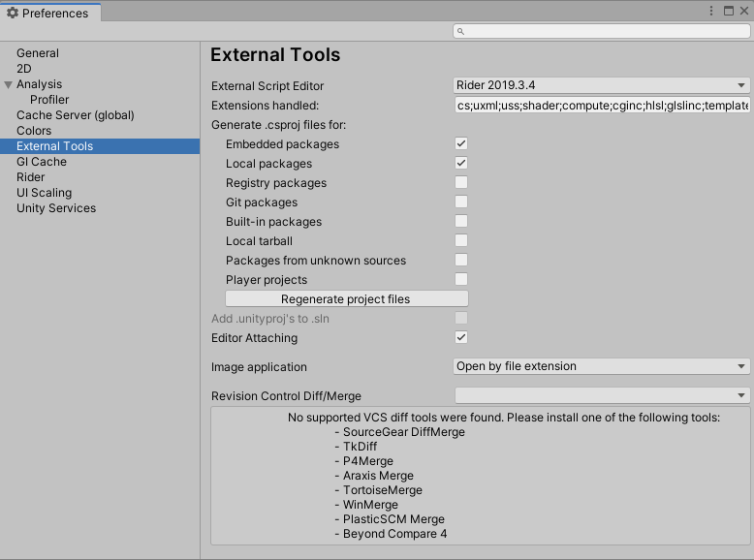The height and width of the screenshot is (560, 754).
Task: Click the preferences search box
Action: click(606, 32)
